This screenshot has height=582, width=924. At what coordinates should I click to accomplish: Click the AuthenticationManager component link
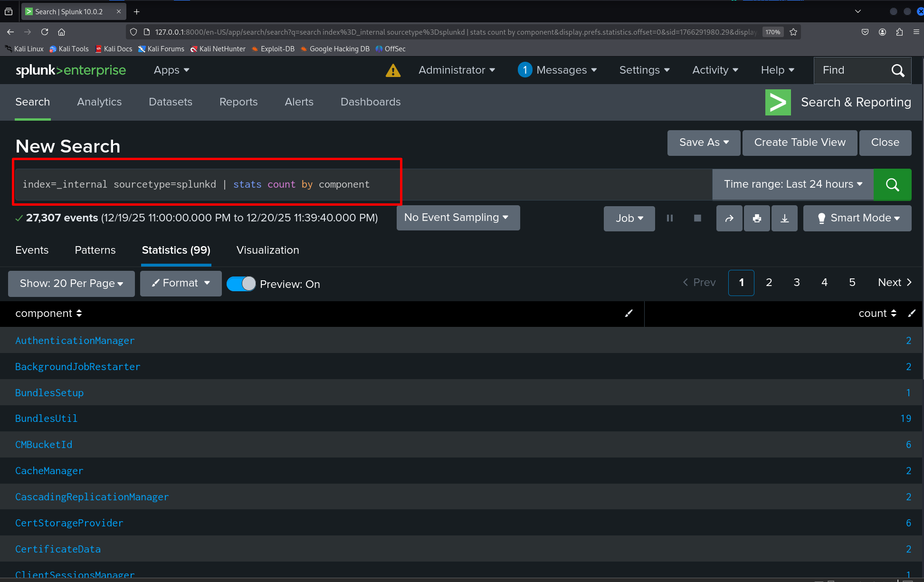coord(75,340)
